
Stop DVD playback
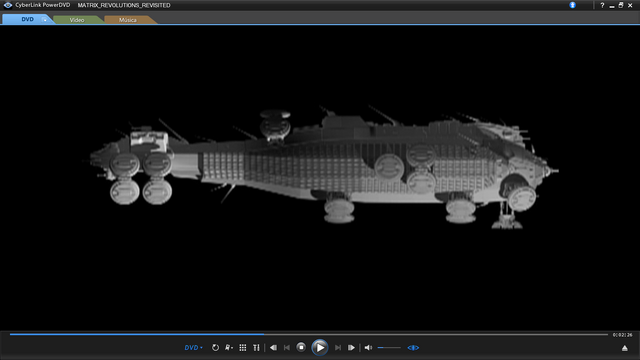(301, 347)
